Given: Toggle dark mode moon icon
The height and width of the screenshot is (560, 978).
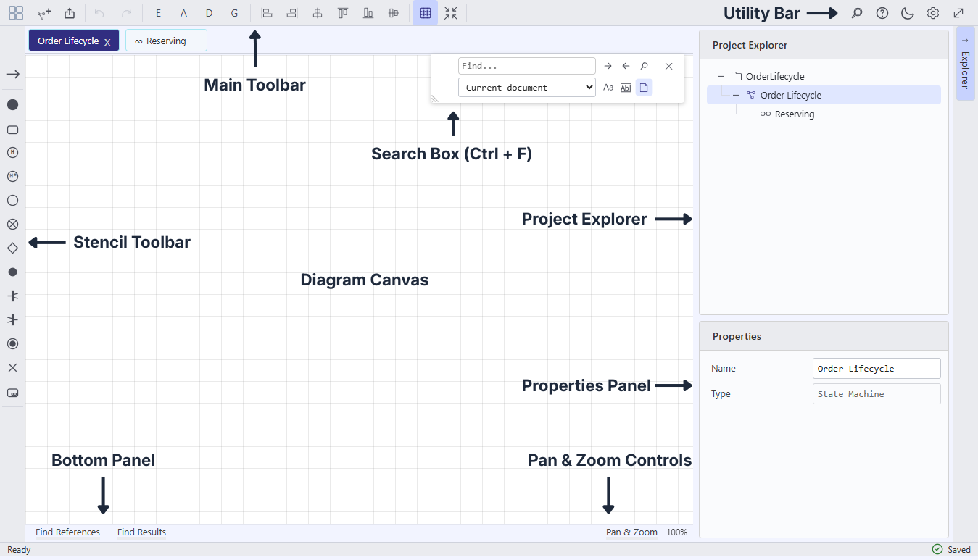Looking at the screenshot, I should pyautogui.click(x=908, y=13).
